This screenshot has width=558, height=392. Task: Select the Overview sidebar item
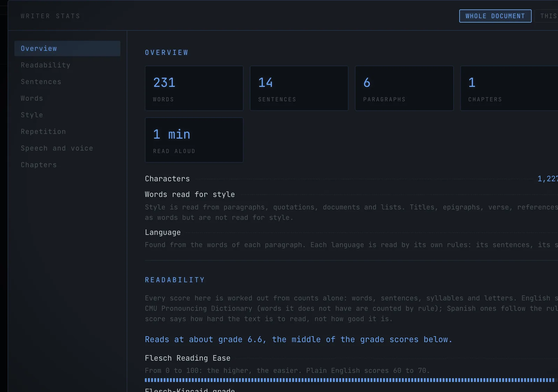pos(67,48)
